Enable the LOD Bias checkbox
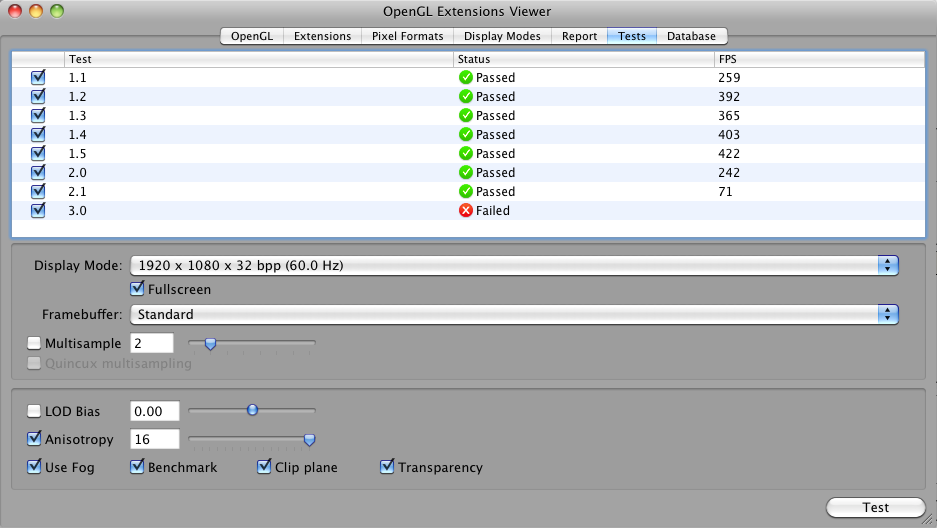The height and width of the screenshot is (528, 937). pyautogui.click(x=34, y=412)
